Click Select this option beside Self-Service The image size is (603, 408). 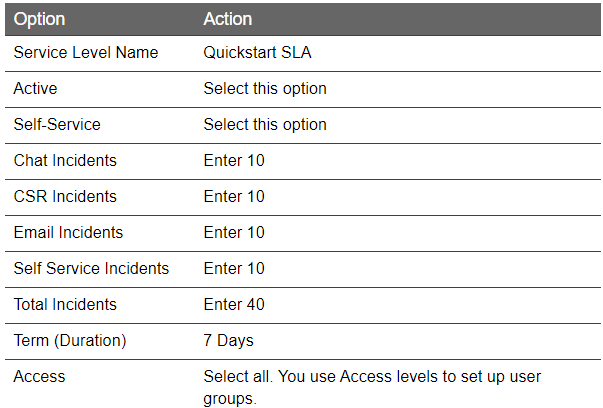tap(265, 125)
